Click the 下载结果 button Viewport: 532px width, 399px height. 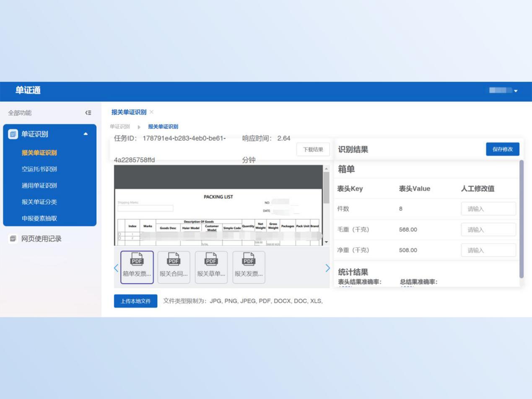pyautogui.click(x=313, y=150)
